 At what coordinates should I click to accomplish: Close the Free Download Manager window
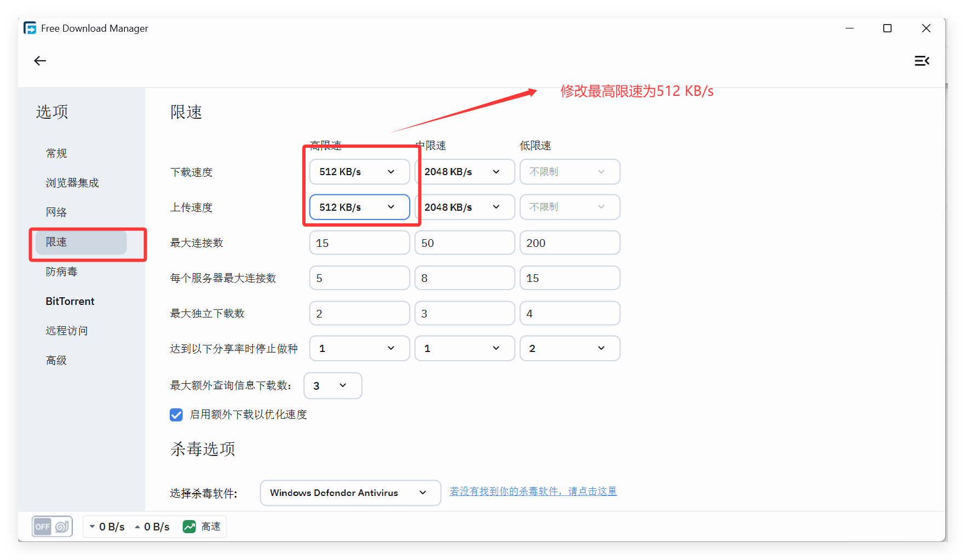tap(926, 28)
